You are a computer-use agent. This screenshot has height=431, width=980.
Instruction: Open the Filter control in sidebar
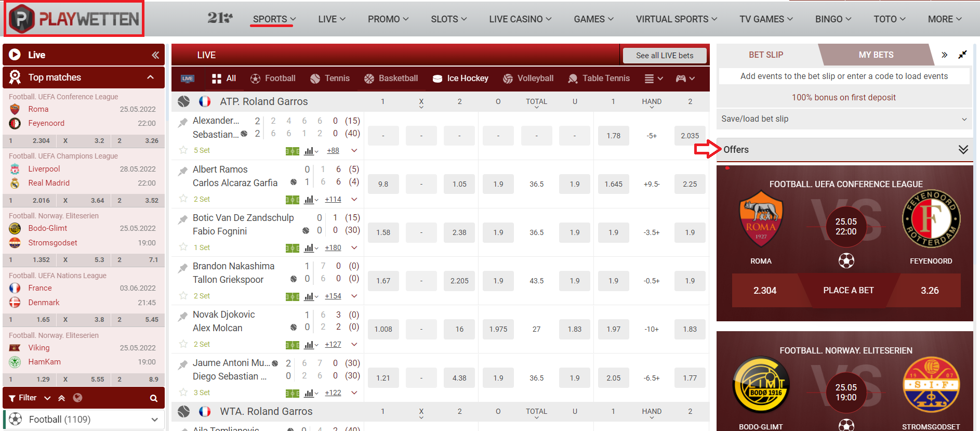point(23,398)
